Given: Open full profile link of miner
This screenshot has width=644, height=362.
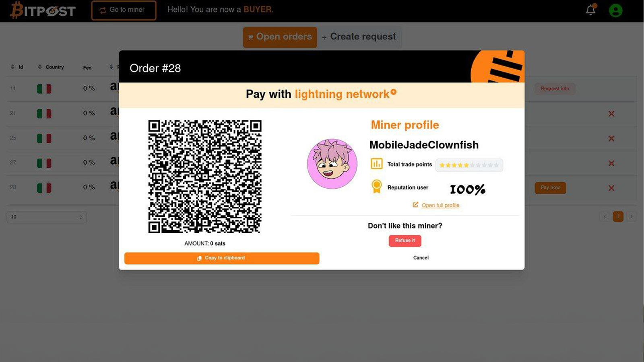Looking at the screenshot, I should click(440, 205).
